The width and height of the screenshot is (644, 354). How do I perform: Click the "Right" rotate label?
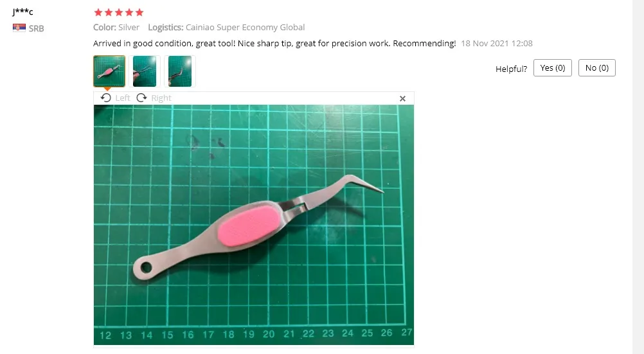[161, 98]
